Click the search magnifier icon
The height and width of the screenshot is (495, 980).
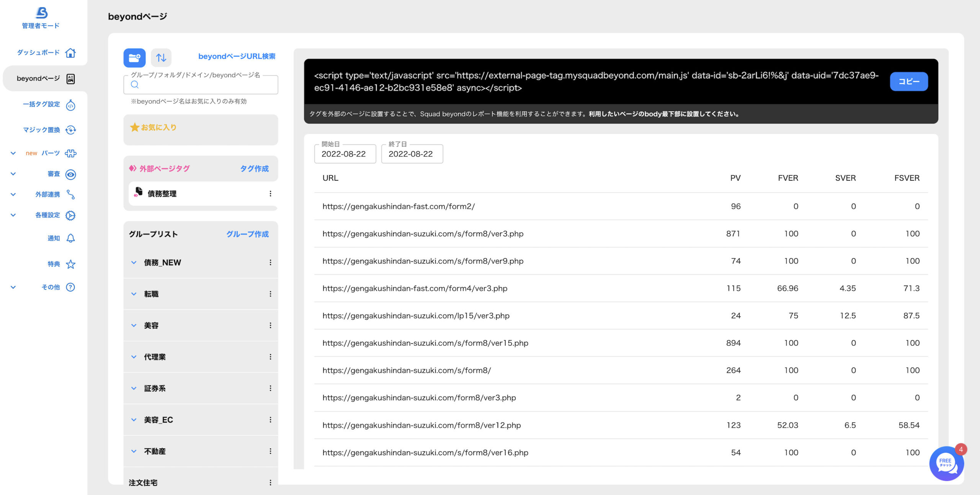(x=135, y=85)
